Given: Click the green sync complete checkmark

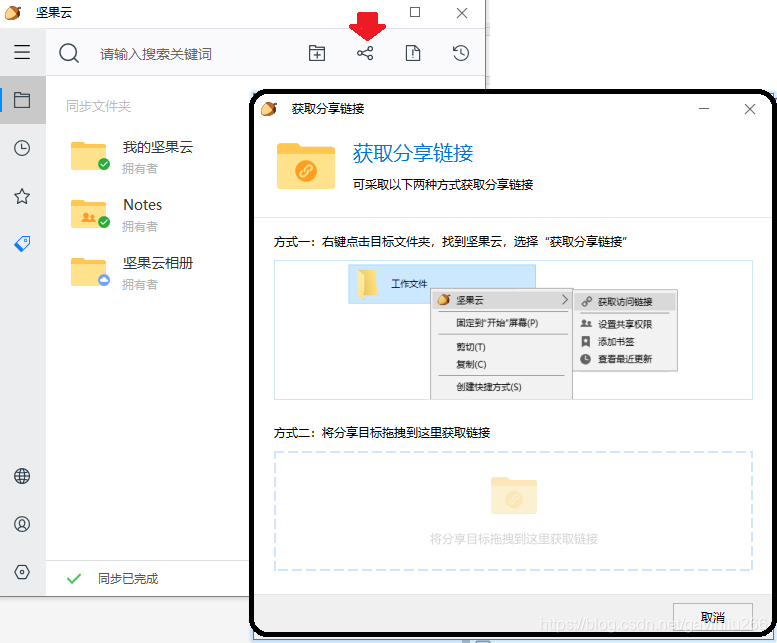Looking at the screenshot, I should click(74, 579).
